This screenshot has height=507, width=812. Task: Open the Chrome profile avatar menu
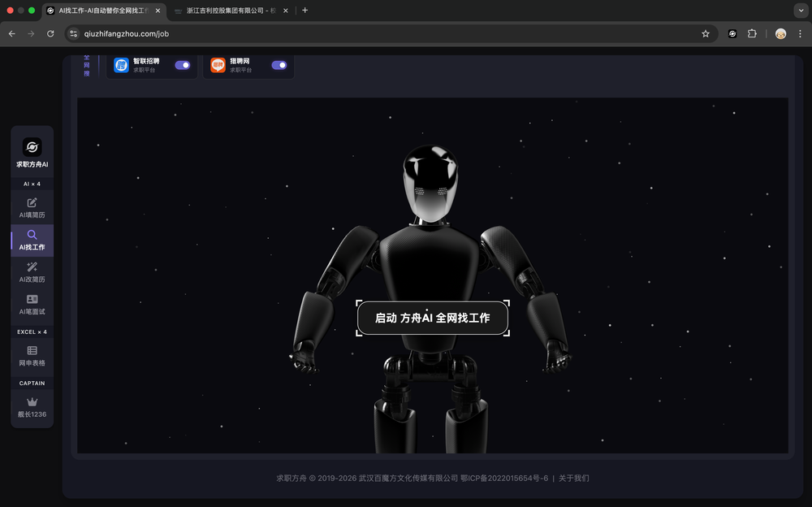(780, 33)
